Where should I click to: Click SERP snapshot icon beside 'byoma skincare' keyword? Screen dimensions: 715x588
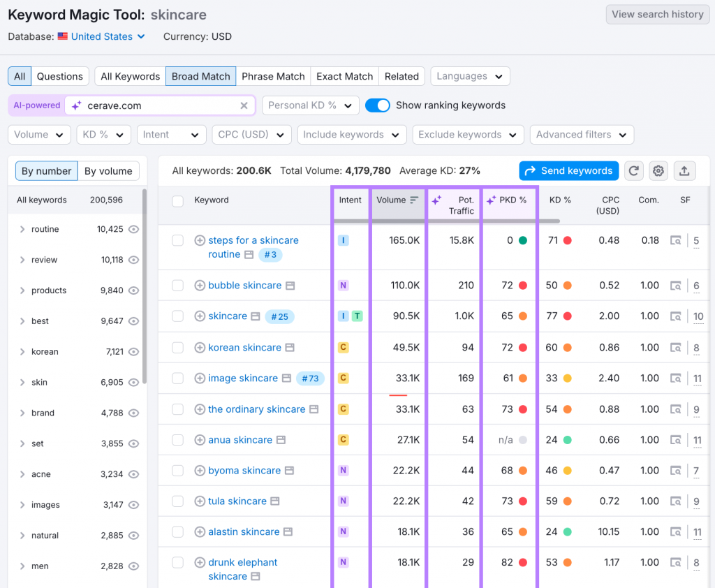pos(289,470)
